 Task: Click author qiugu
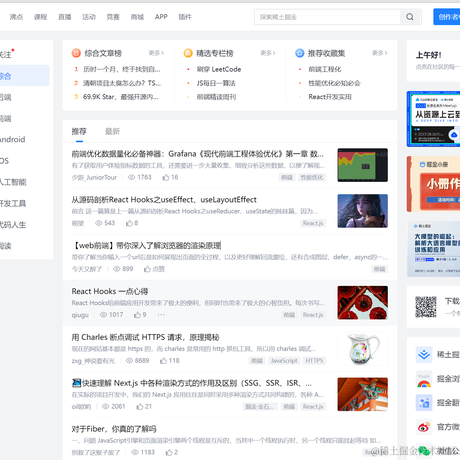pos(80,315)
